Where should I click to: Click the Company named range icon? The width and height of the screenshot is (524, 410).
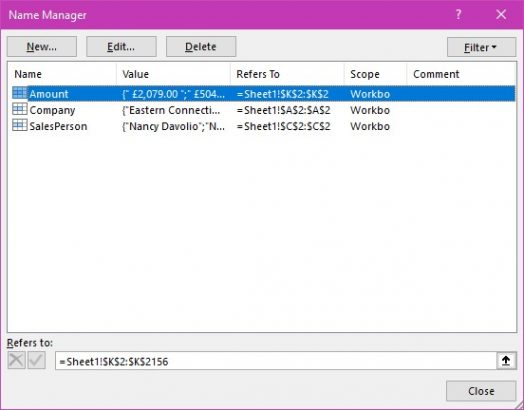[20, 109]
